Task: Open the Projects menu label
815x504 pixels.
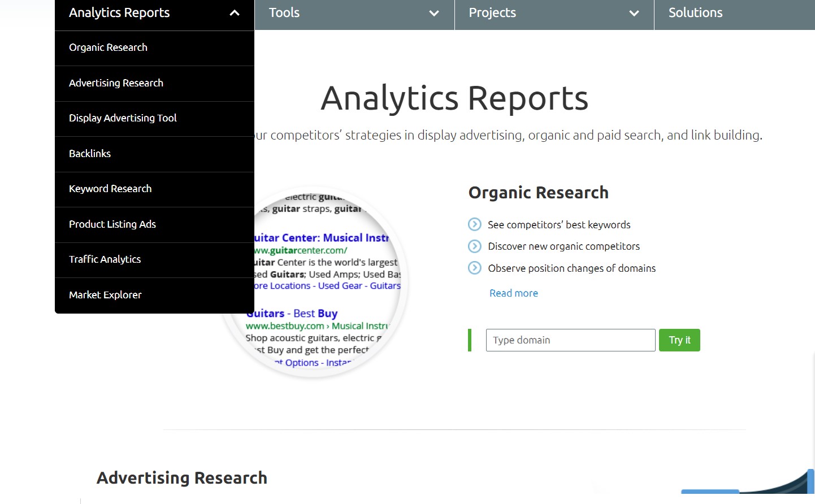Action: (492, 12)
